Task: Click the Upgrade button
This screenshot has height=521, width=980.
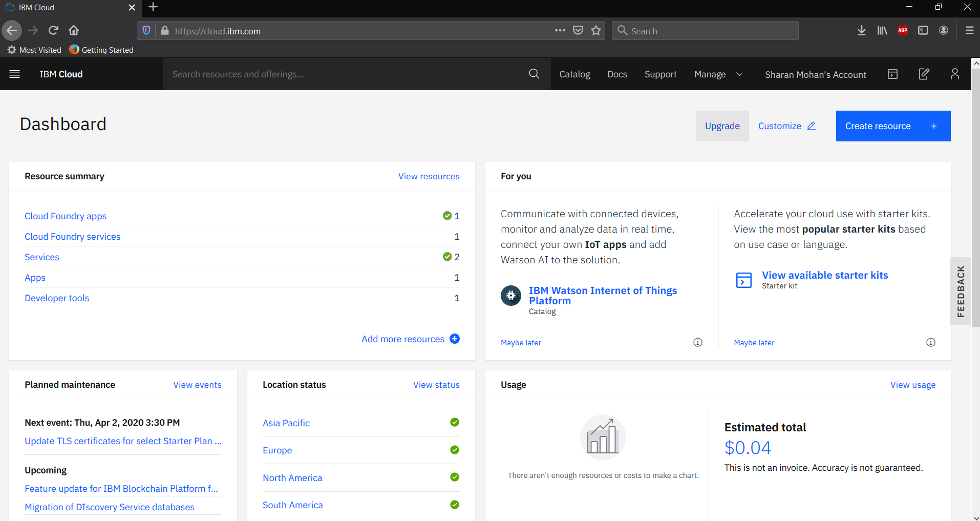Action: [x=722, y=126]
